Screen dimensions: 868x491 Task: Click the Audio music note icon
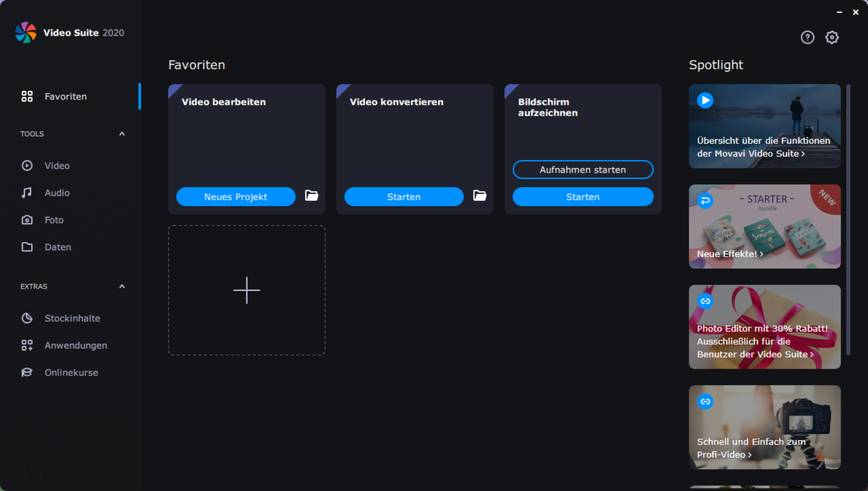27,193
